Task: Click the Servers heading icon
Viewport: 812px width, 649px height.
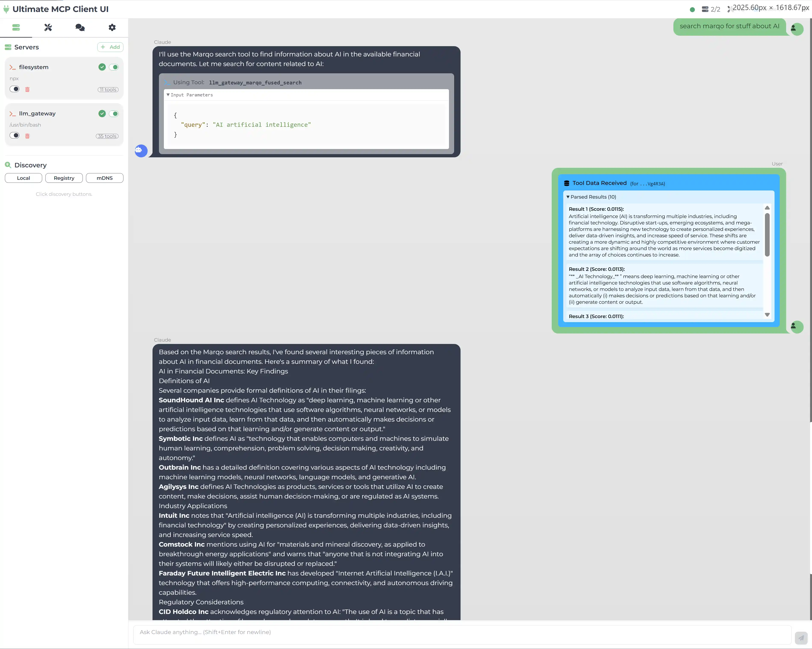Action: click(x=8, y=47)
